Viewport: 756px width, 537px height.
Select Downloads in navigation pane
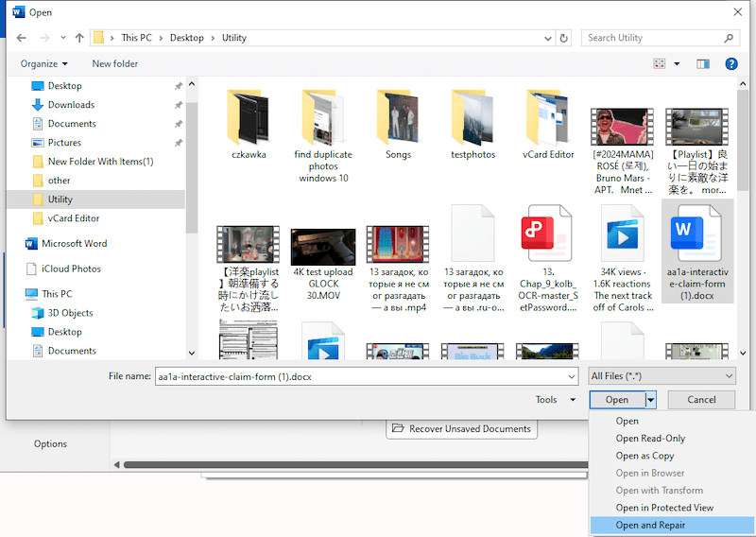71,105
